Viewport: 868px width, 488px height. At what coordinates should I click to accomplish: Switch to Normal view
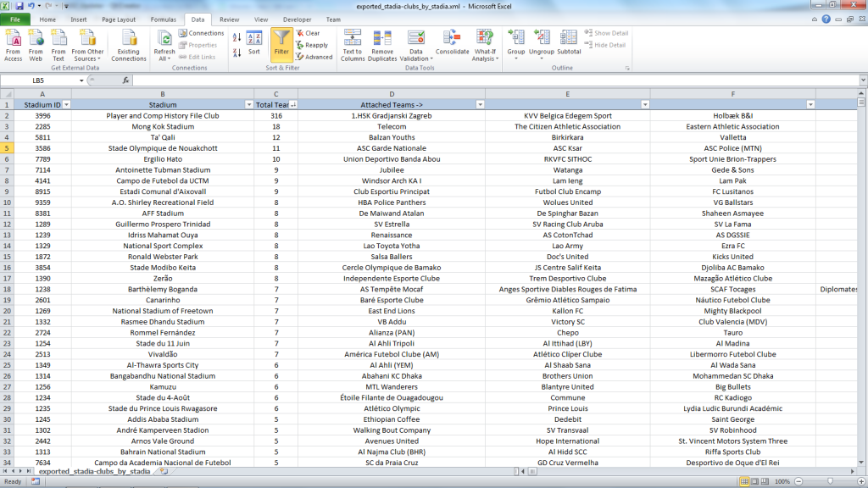point(744,482)
